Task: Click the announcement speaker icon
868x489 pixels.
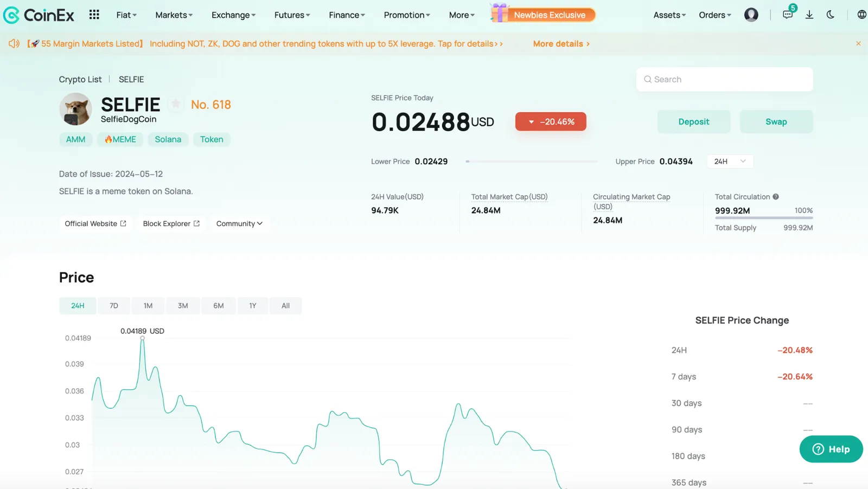Action: (14, 43)
